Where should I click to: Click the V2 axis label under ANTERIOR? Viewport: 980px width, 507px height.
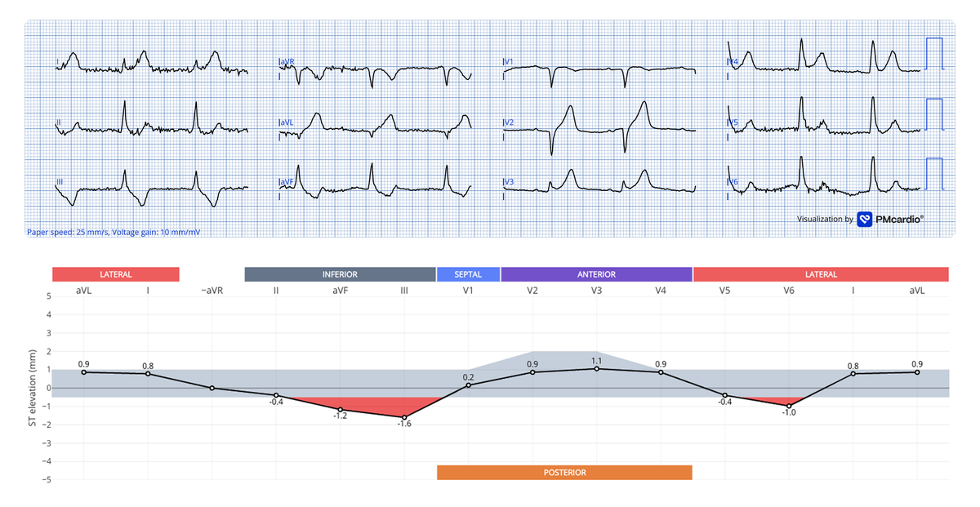(532, 290)
